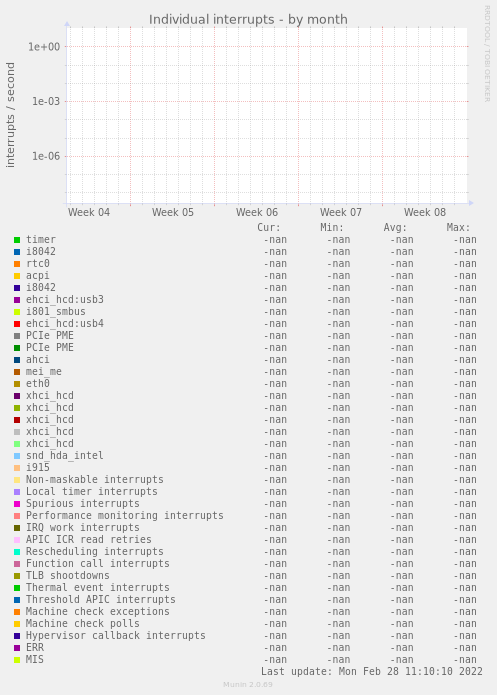Click the graph title 'Individual interrupts - by month'
497x695 pixels.
click(248, 20)
